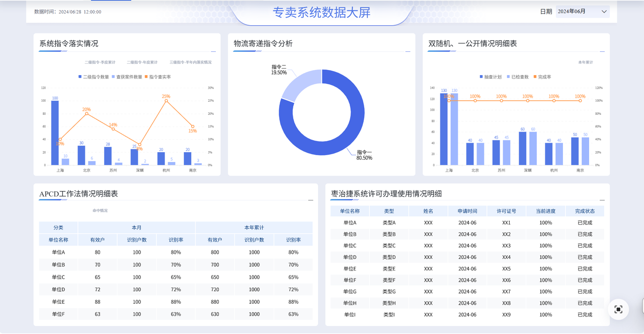Viewport: 644px width, 334px height.
Task: Click the XX5 permit number cell
Action: [x=507, y=269]
